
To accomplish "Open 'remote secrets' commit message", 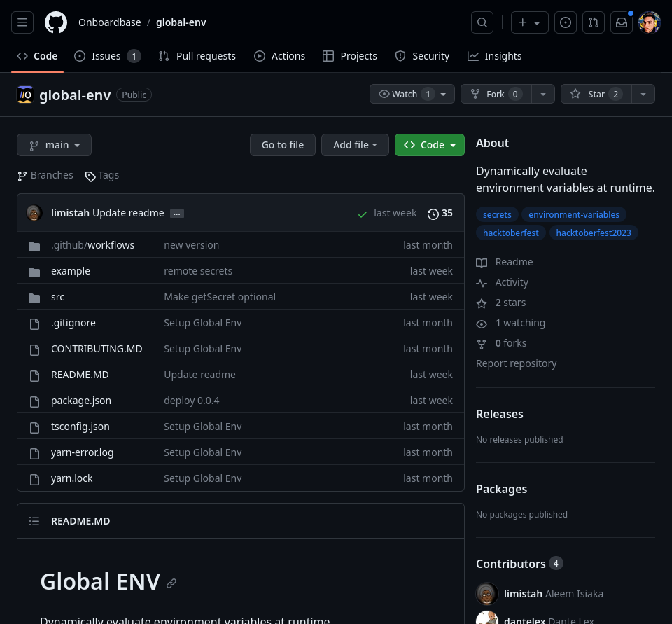I will (x=198, y=271).
